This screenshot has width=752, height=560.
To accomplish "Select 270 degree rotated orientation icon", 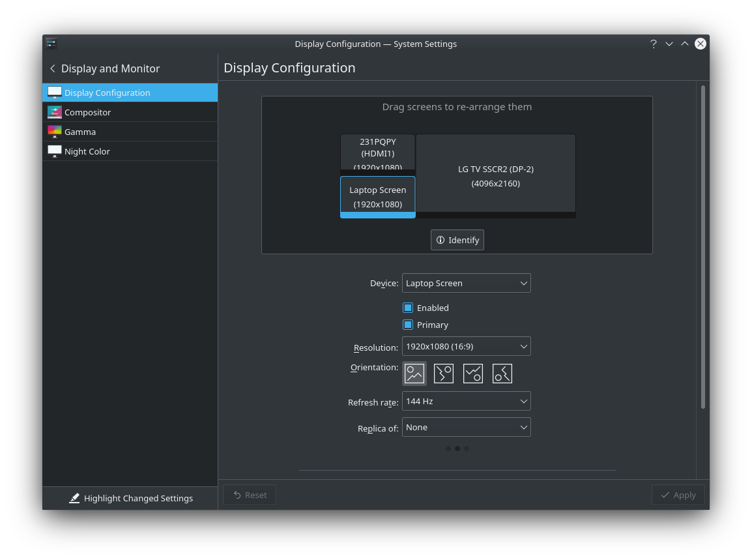I will point(502,374).
